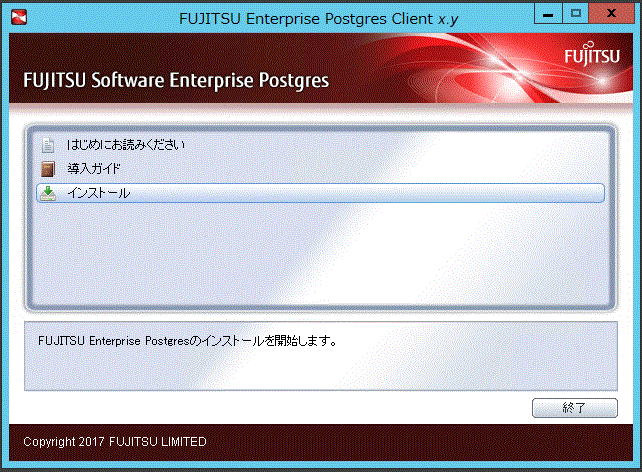Click the FUJITSU Software Enterprise Postgres banner title

click(x=176, y=80)
